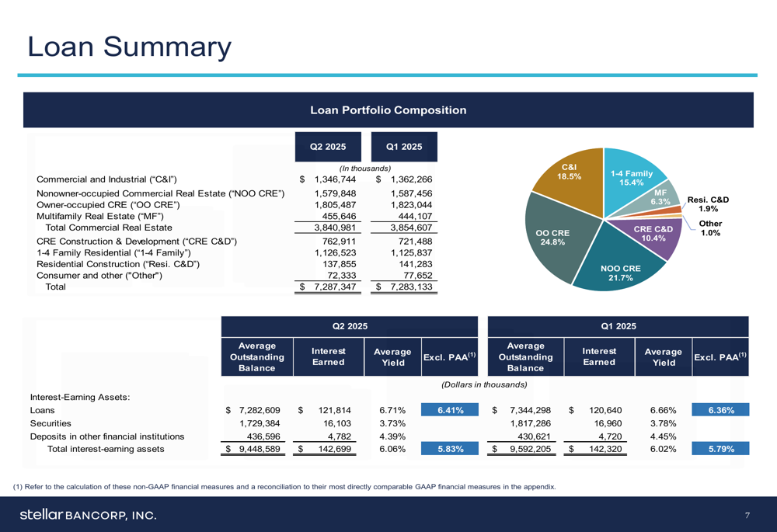
Task: Select the 1-4 Family 15.4% pie slice
Action: point(631,177)
